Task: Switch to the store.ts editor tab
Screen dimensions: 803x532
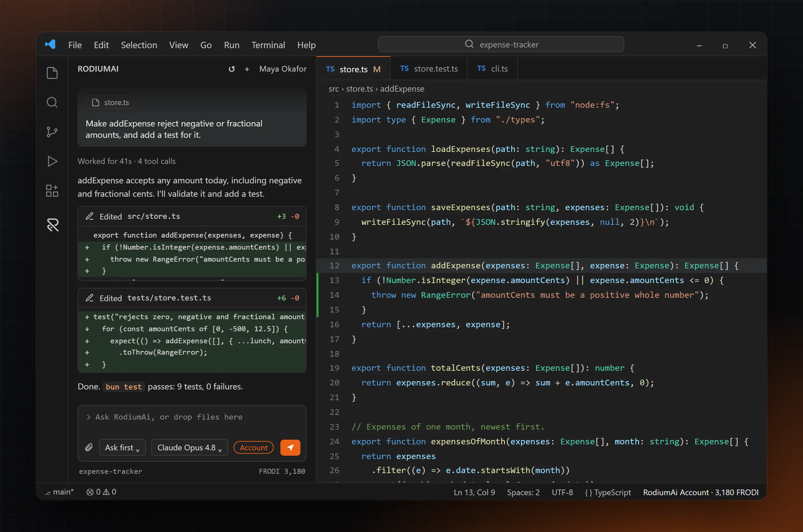Action: [x=353, y=69]
